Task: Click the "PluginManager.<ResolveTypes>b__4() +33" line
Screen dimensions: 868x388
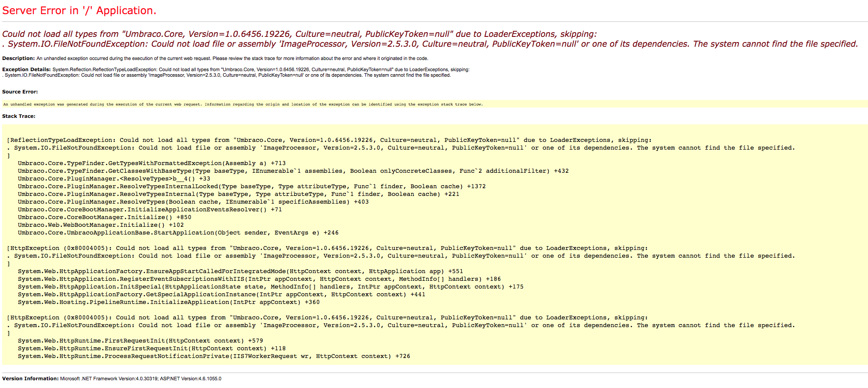Action: click(114, 179)
